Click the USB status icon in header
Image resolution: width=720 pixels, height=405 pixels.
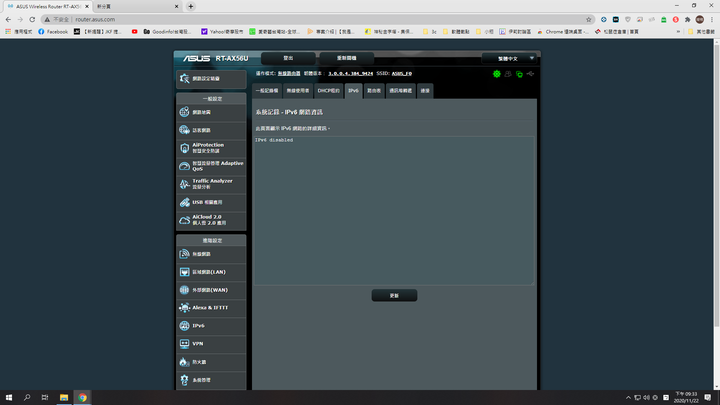[x=530, y=73]
